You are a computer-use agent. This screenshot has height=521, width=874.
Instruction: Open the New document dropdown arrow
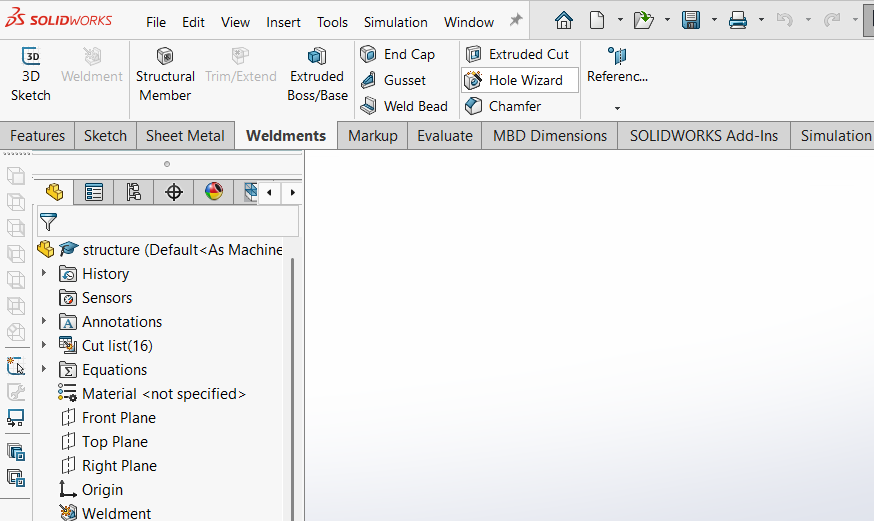tap(620, 20)
